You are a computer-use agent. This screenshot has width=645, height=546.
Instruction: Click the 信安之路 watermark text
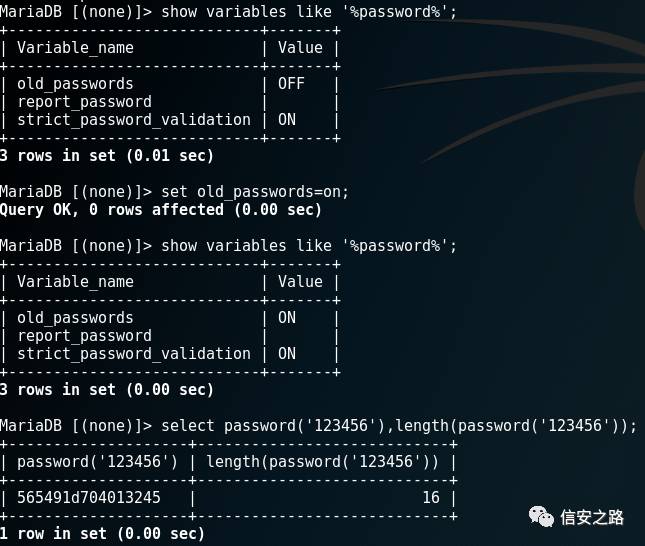(592, 517)
